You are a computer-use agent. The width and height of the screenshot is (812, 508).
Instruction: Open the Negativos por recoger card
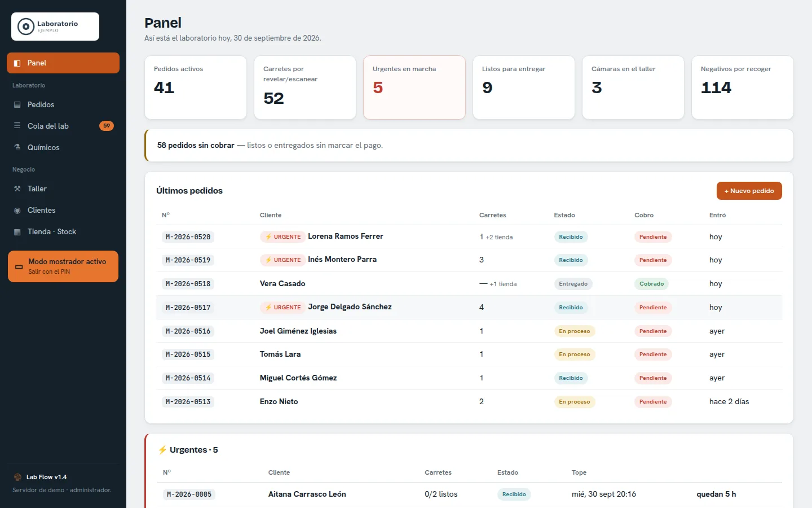click(x=743, y=87)
